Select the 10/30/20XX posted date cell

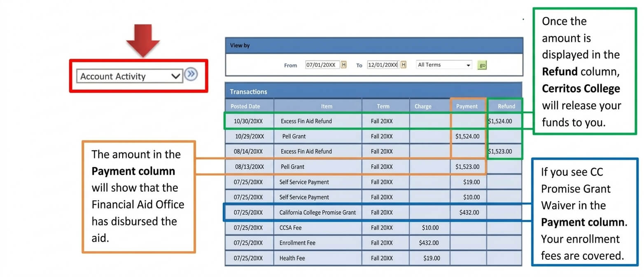coord(249,121)
